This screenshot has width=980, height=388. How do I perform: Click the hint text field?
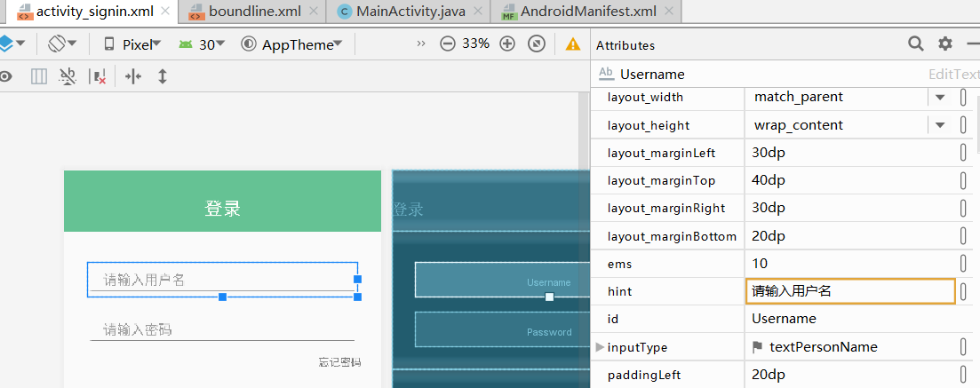tap(850, 291)
